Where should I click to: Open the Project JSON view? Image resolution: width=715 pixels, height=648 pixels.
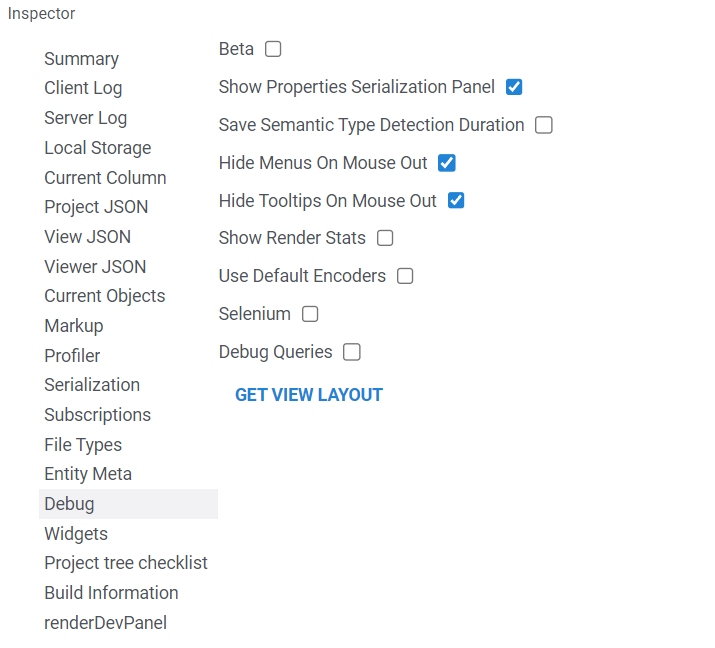coord(96,207)
